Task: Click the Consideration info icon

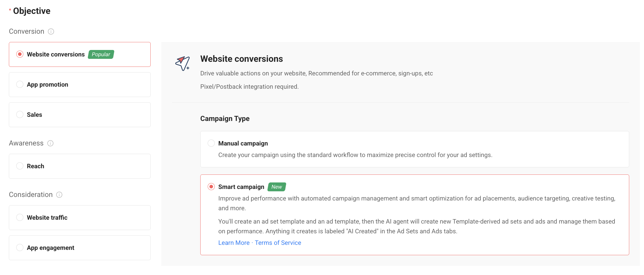Action: tap(59, 195)
